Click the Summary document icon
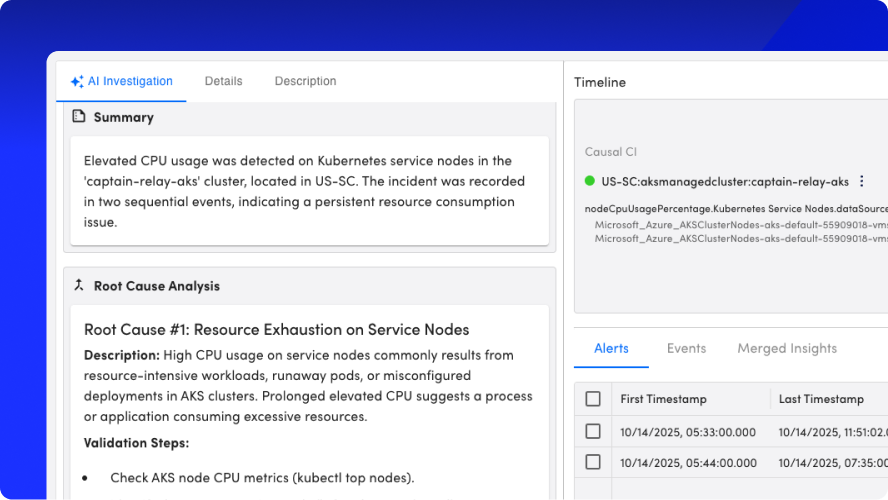 coord(78,117)
